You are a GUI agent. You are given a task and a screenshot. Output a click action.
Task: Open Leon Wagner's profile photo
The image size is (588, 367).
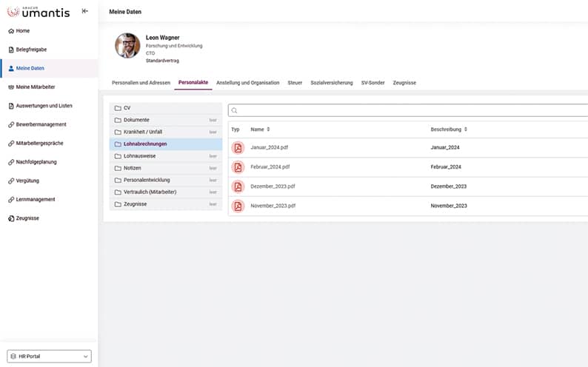point(127,45)
